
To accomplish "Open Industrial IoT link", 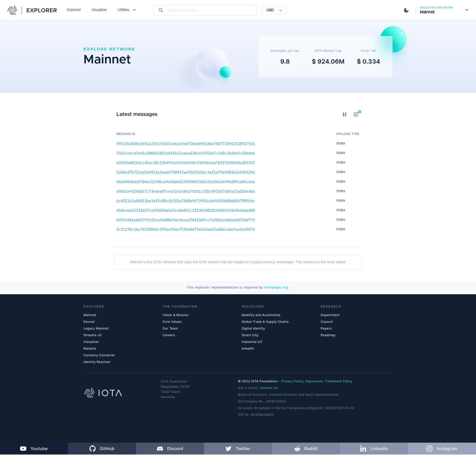I will coord(252,342).
